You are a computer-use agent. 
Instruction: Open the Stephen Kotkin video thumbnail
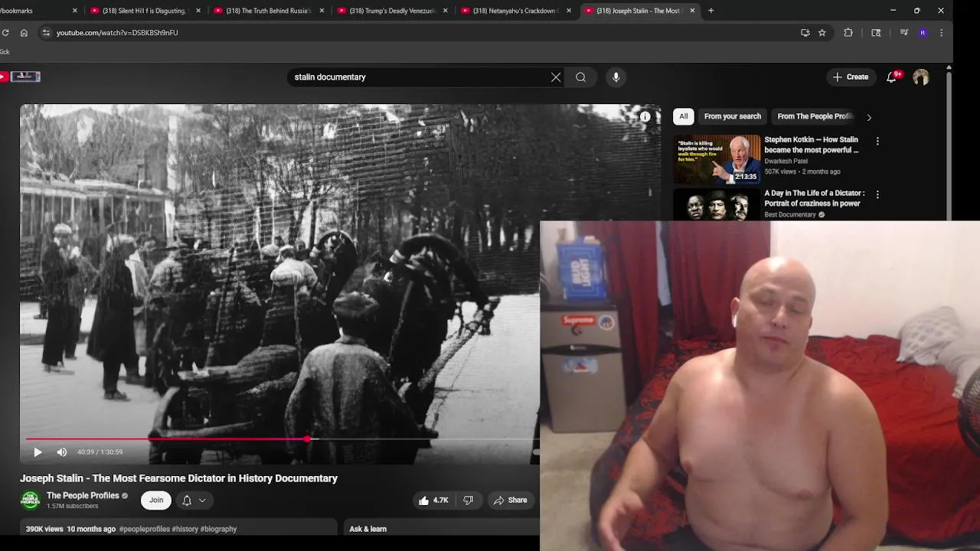pos(717,159)
